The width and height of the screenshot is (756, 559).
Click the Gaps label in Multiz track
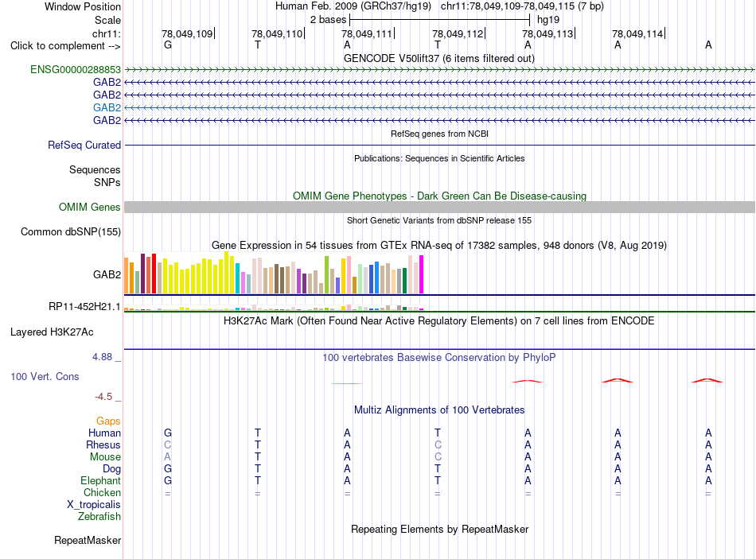(108, 421)
